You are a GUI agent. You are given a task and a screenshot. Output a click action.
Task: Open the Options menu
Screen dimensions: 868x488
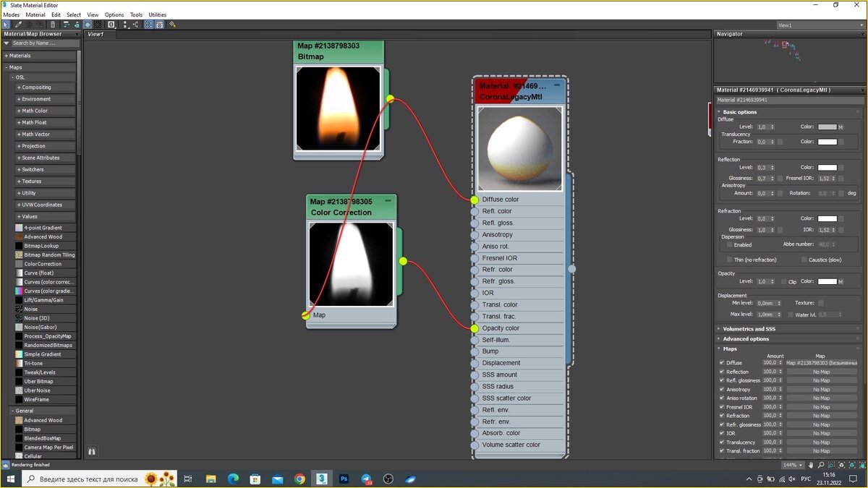click(114, 14)
